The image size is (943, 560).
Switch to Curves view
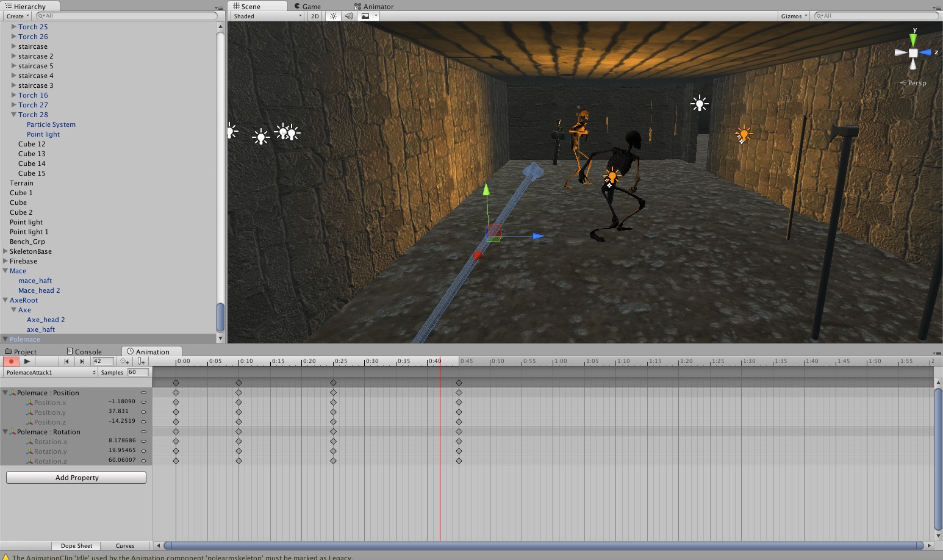point(125,546)
